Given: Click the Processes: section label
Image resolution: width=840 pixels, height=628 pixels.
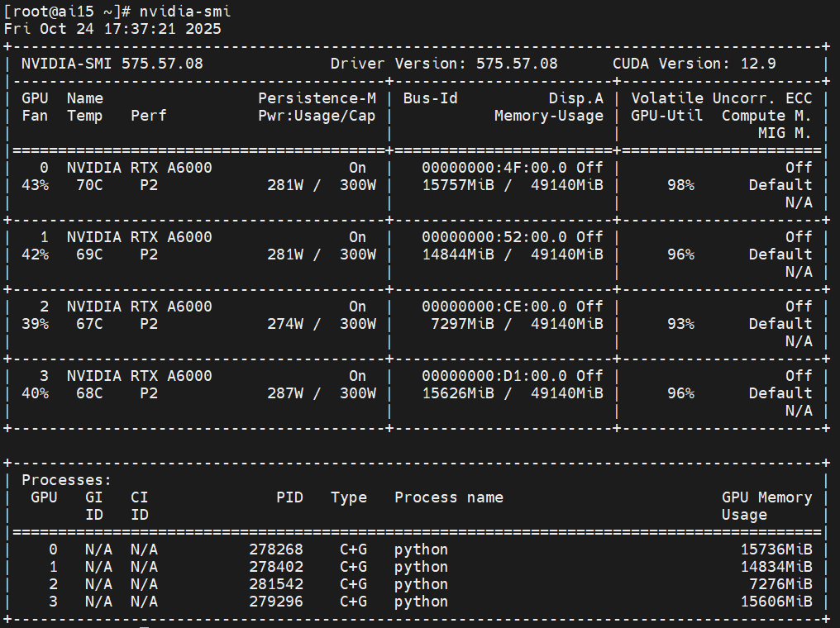Looking at the screenshot, I should 66,480.
